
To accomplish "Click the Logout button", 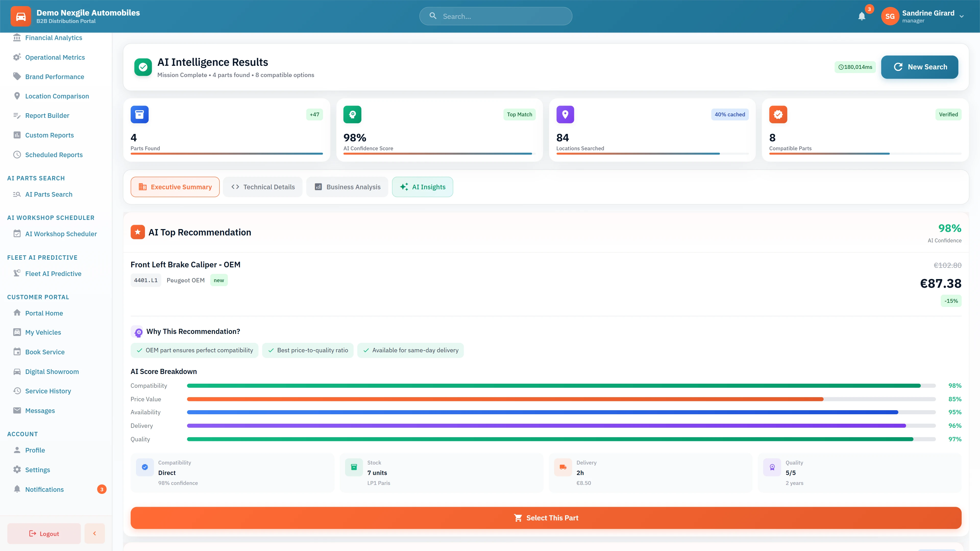I will point(44,533).
